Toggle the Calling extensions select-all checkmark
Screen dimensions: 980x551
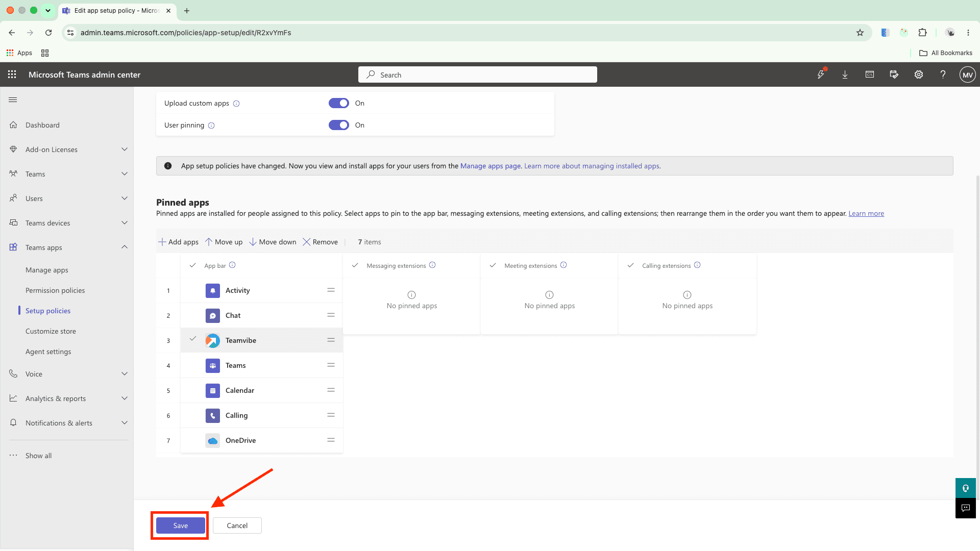pyautogui.click(x=631, y=265)
